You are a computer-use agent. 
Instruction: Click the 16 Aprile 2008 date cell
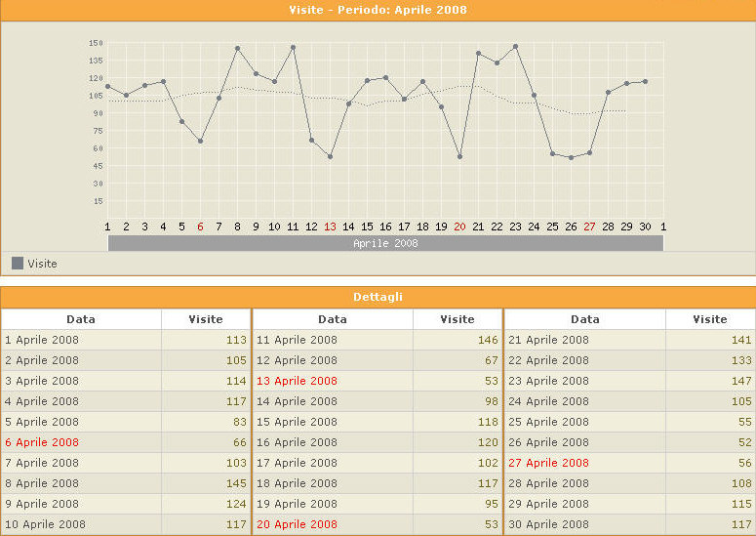(333, 442)
